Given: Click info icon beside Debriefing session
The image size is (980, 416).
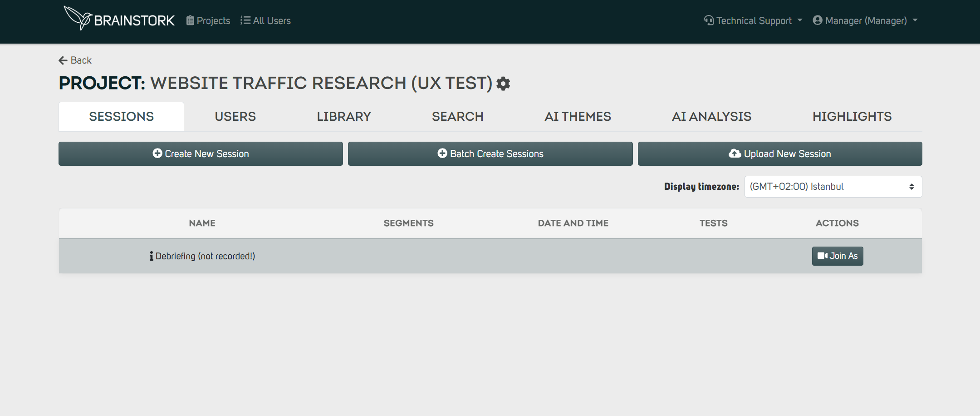Looking at the screenshot, I should [x=151, y=256].
